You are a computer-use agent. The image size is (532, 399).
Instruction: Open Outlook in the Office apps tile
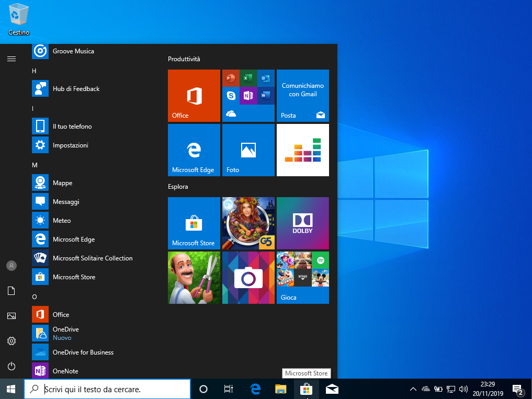(266, 78)
